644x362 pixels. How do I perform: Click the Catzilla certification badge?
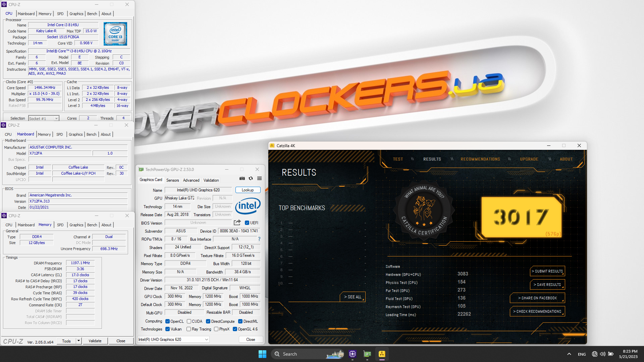coord(424,211)
